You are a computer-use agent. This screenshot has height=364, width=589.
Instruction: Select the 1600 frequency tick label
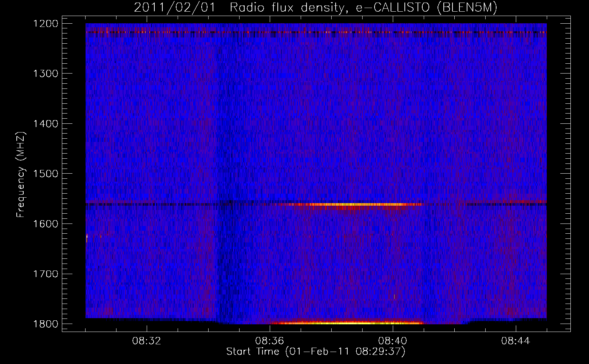[46, 223]
